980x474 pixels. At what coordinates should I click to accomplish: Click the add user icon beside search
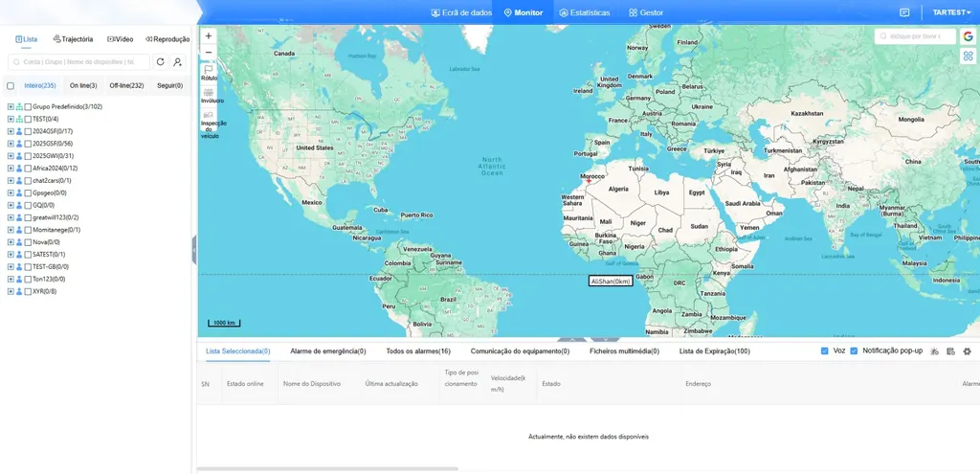[x=178, y=62]
